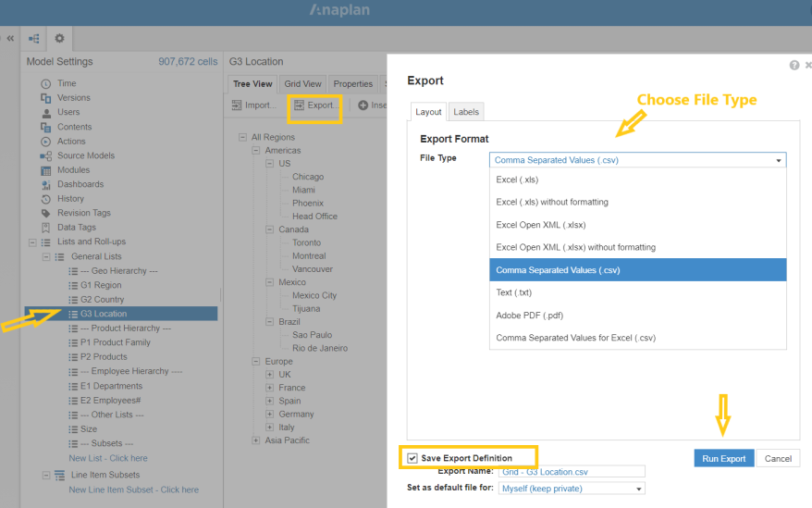The image size is (812, 508).
Task: Open the settings gear tab icon
Action: click(59, 38)
